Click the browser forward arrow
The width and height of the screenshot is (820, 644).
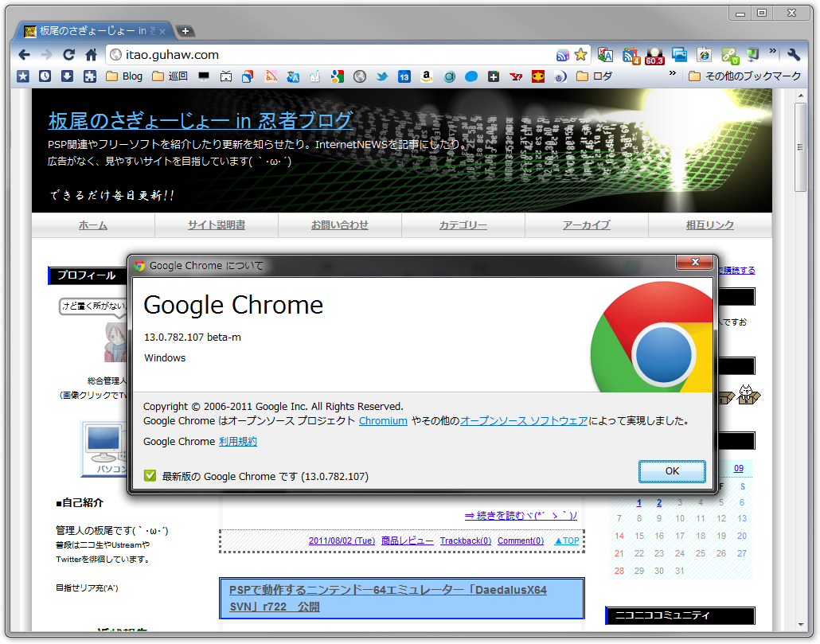[46, 54]
